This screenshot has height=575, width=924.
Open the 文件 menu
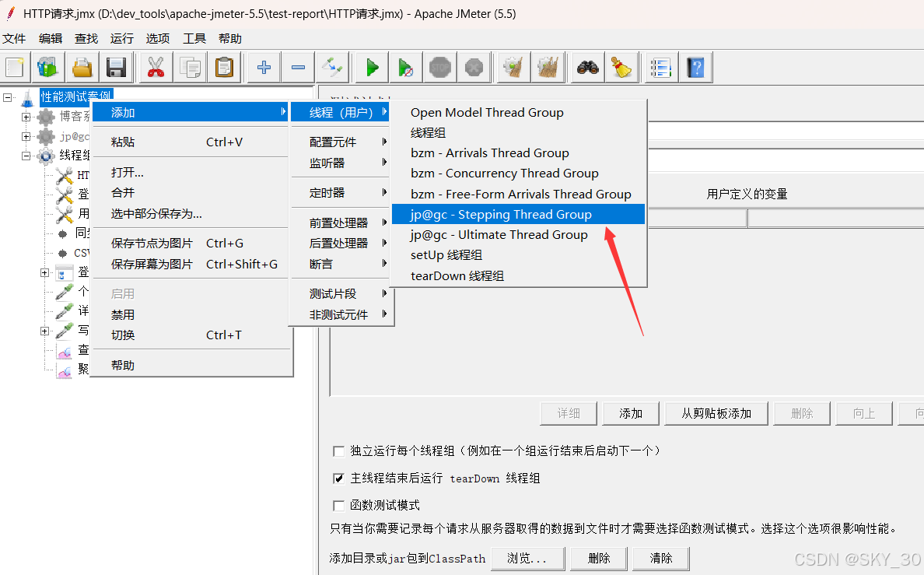14,39
